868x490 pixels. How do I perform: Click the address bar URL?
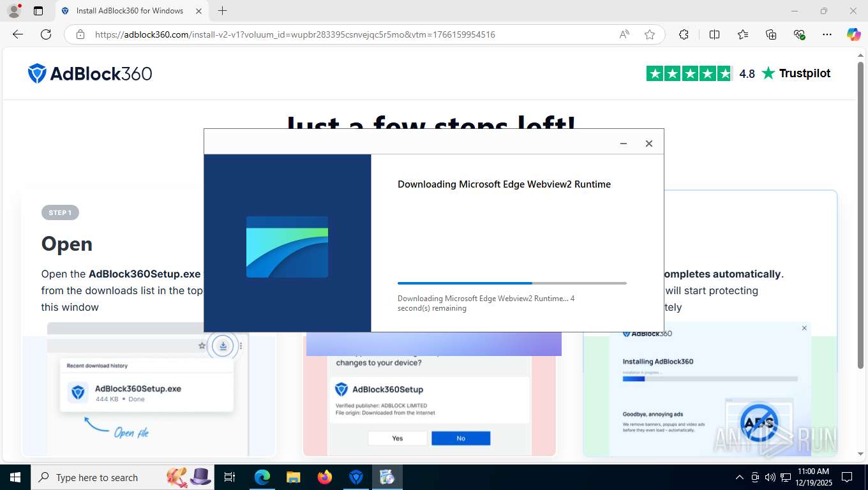[295, 34]
